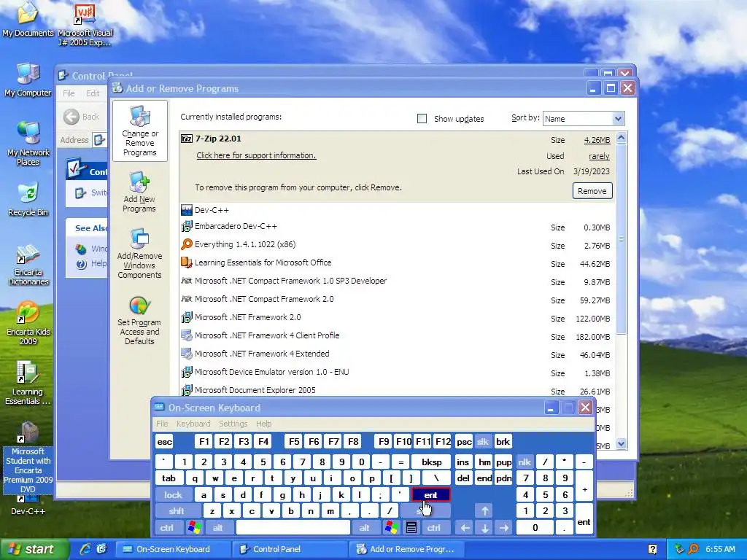
Task: Open On-Screen Keyboard Help menu
Action: coord(263,424)
